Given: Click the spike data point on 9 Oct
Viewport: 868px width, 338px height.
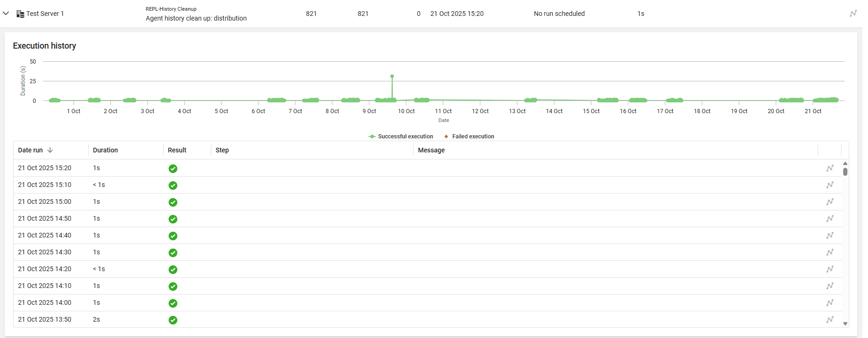Looking at the screenshot, I should (x=392, y=76).
